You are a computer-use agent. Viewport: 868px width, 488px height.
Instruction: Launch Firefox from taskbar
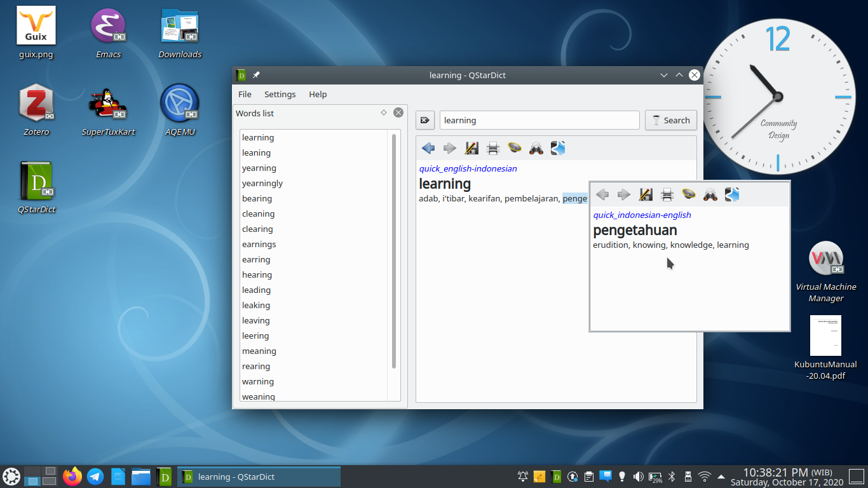pyautogui.click(x=73, y=476)
